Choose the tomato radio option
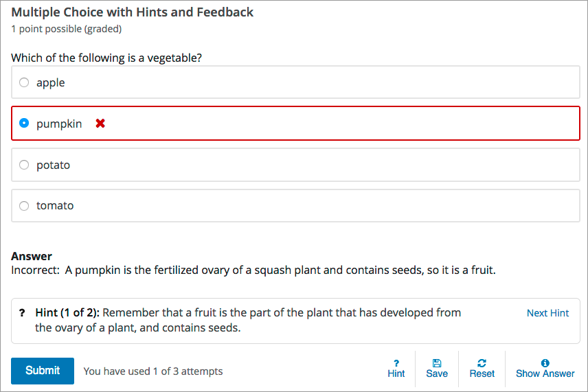 point(24,205)
